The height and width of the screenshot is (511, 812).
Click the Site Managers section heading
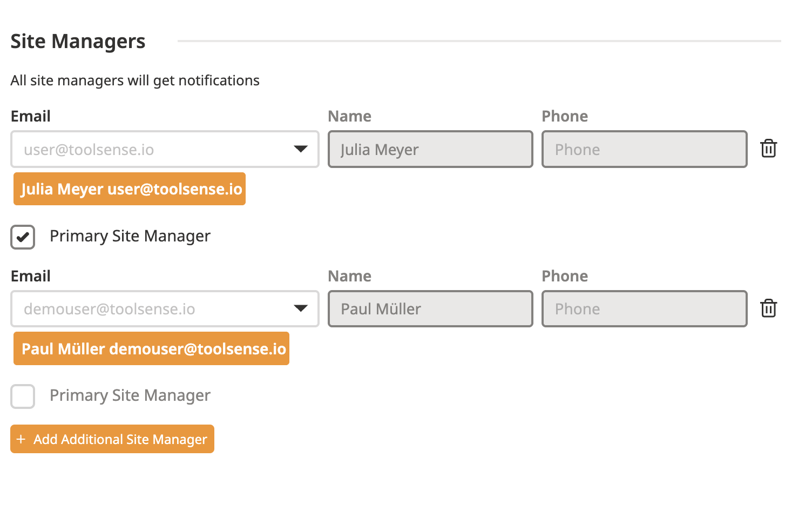78,42
